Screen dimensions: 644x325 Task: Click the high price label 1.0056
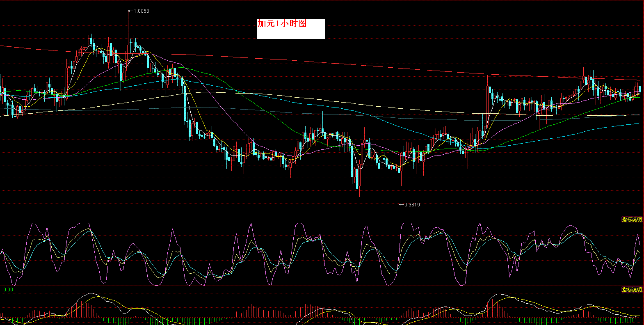[x=142, y=11]
